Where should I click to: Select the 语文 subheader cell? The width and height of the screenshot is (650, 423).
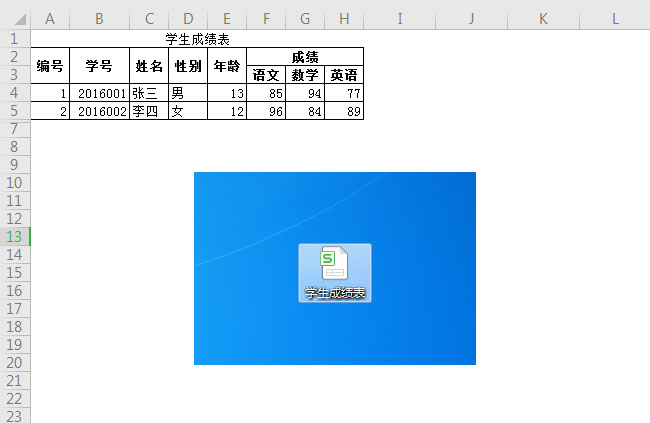tap(266, 75)
